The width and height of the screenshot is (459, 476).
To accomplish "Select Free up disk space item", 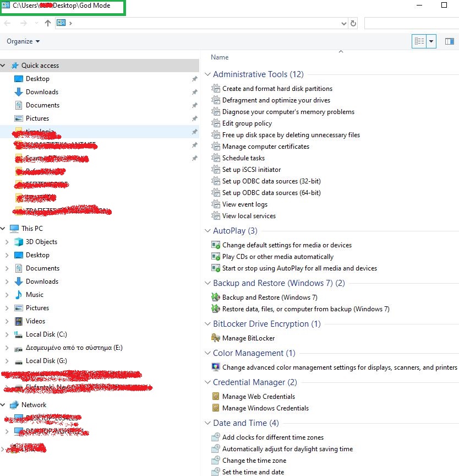I will (x=291, y=135).
